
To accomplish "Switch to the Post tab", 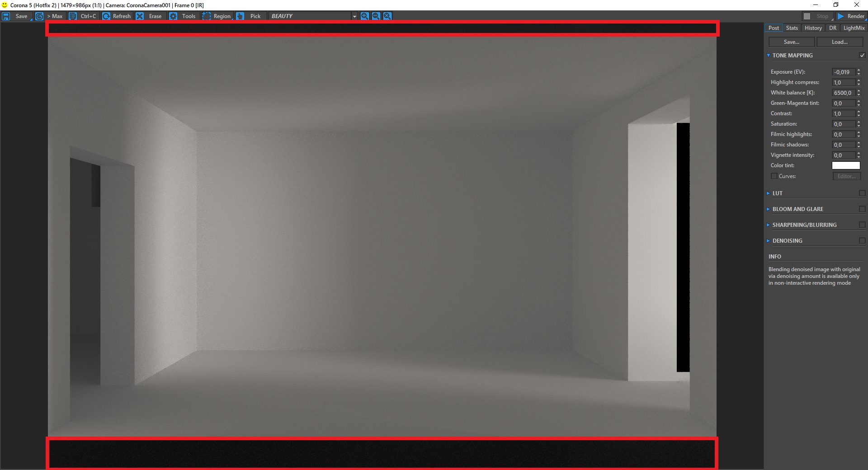I will 774,28.
